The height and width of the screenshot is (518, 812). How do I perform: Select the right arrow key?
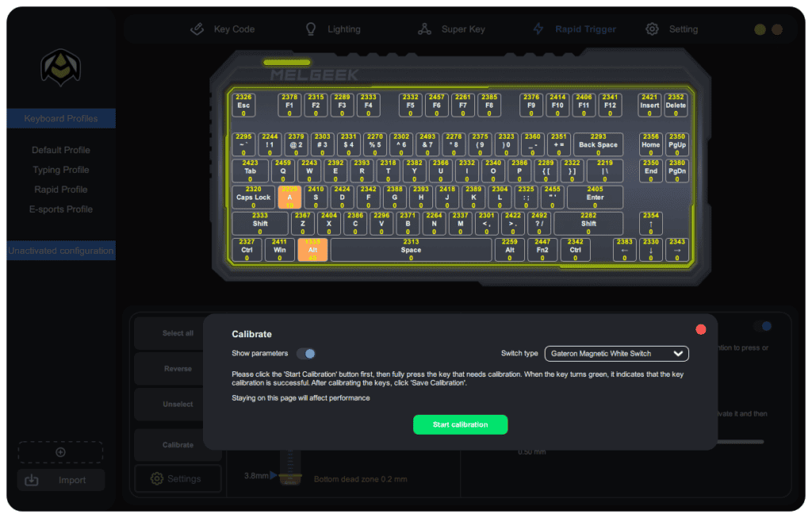point(677,250)
